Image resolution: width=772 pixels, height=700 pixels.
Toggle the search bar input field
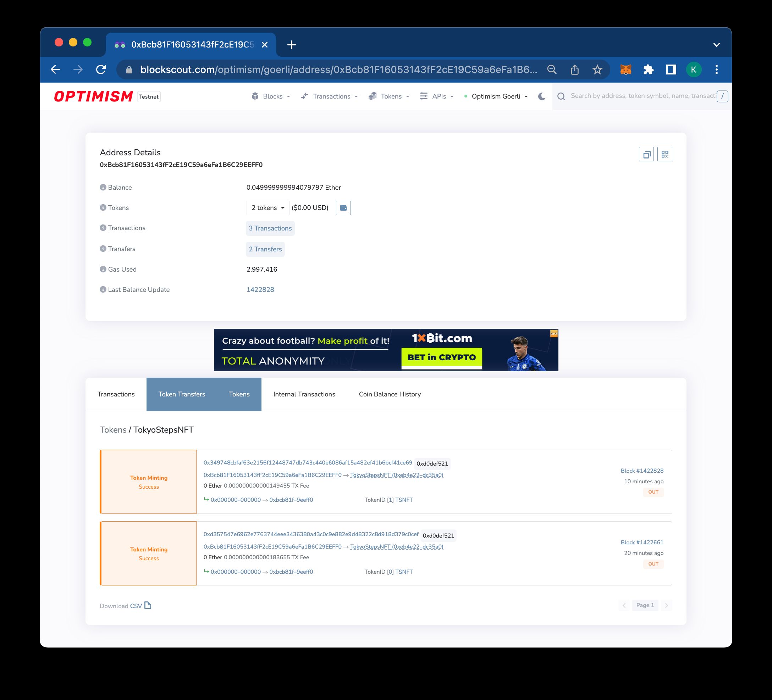[x=640, y=96]
